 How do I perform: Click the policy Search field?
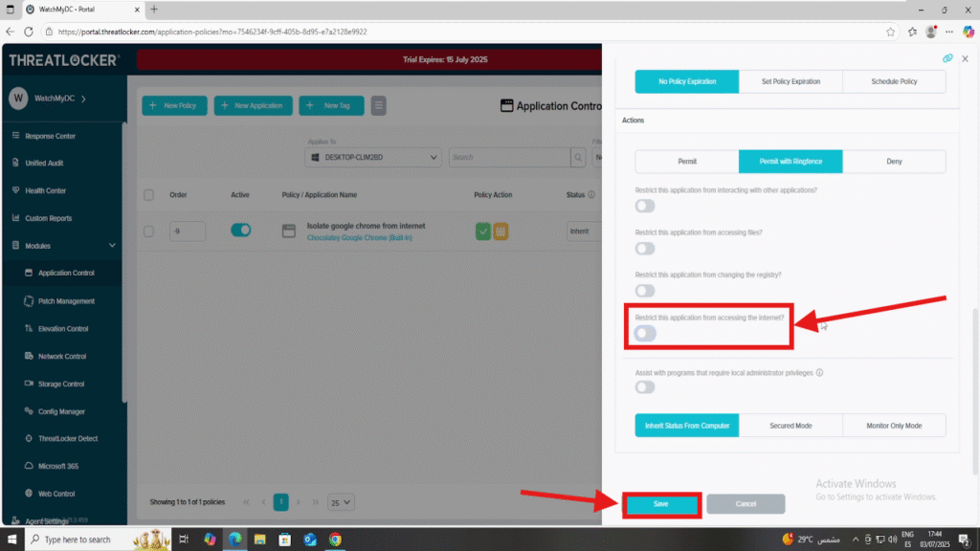[x=509, y=158]
